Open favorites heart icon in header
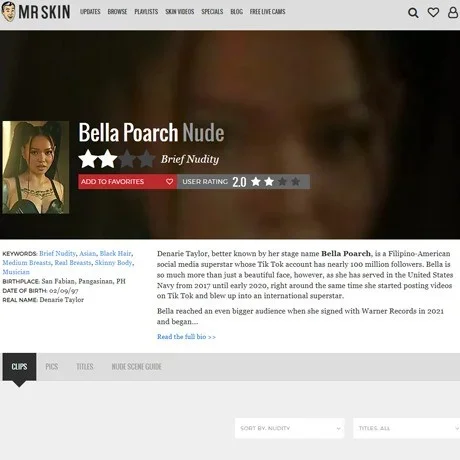 coord(433,12)
